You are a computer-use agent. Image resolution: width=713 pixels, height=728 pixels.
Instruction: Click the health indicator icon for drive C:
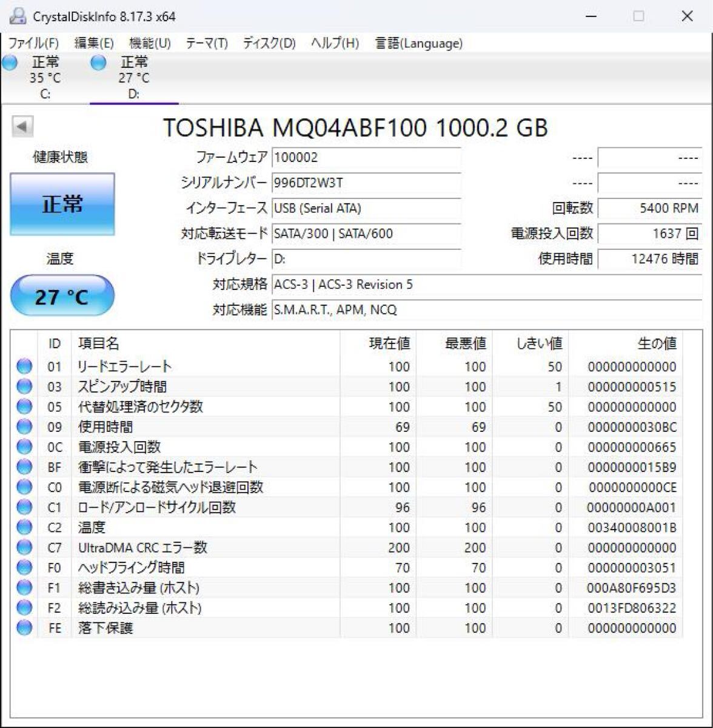click(x=9, y=62)
